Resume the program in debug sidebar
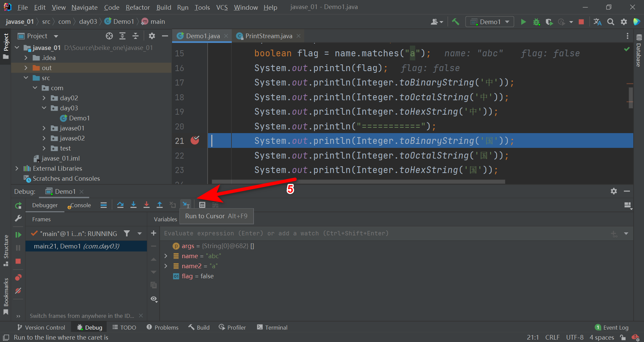This screenshot has width=644, height=342. pyautogui.click(x=18, y=235)
